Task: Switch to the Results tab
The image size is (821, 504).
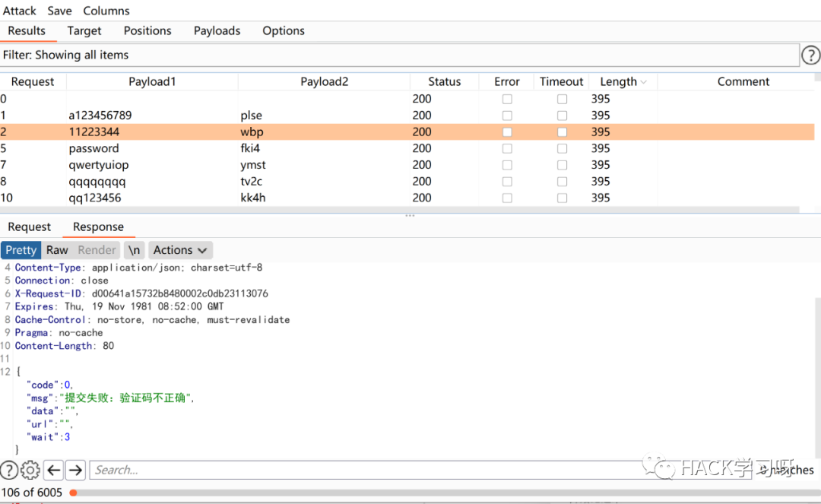Action: pos(27,31)
